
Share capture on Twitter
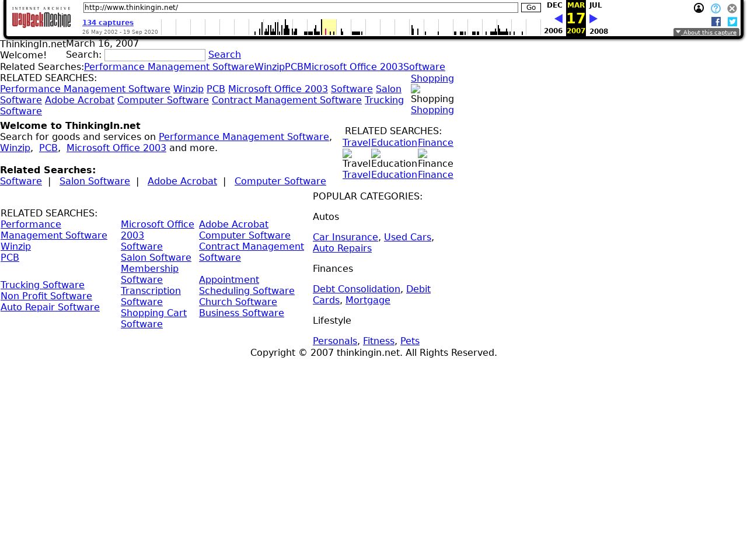(732, 22)
